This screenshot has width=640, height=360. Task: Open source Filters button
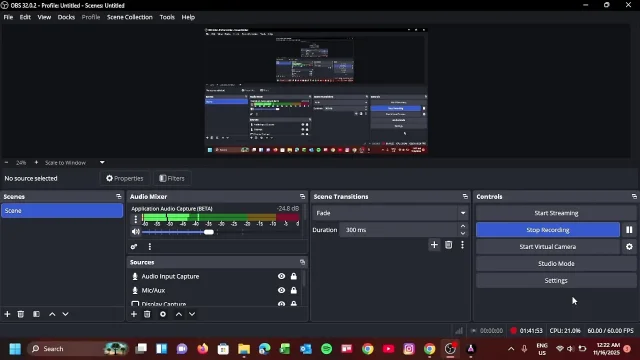[x=172, y=178]
